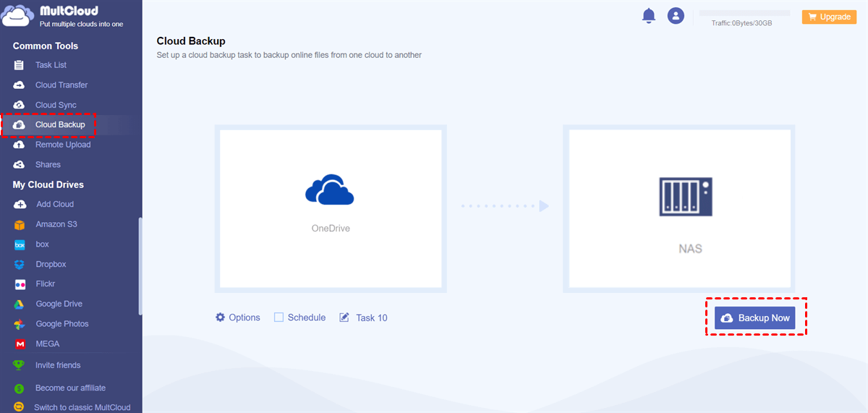The height and width of the screenshot is (413, 868).
Task: Enable the Schedule checkbox
Action: [278, 318]
